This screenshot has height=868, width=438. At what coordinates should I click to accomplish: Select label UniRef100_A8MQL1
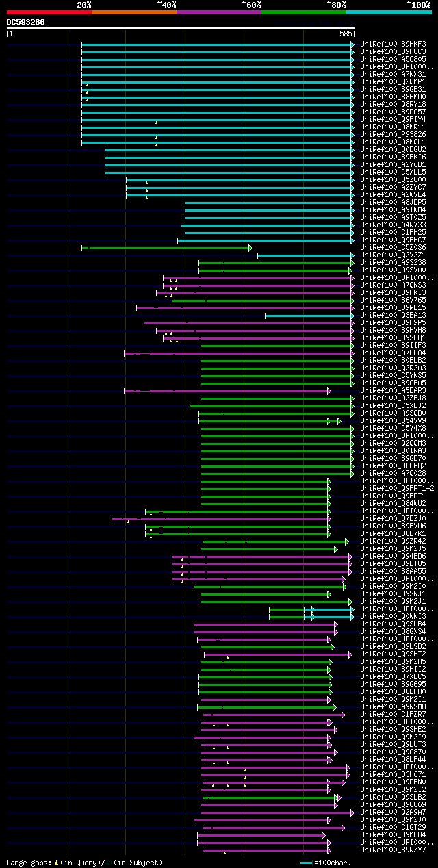tap(393, 142)
